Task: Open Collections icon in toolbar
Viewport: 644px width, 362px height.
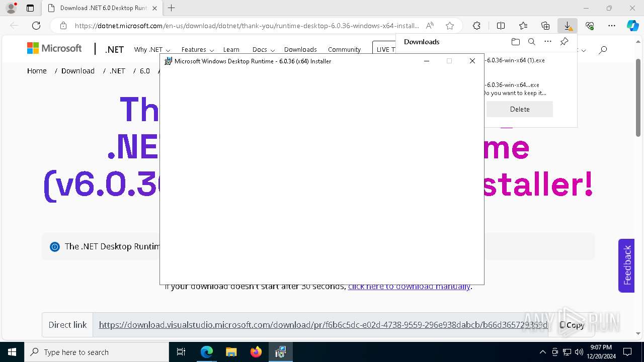Action: pos(545,26)
